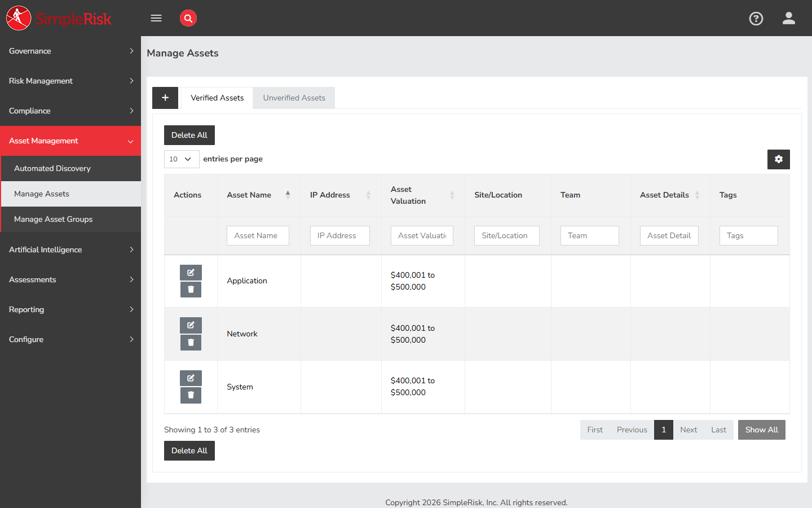The image size is (812, 508).
Task: Click the Manage Assets page heading
Action: tap(183, 53)
